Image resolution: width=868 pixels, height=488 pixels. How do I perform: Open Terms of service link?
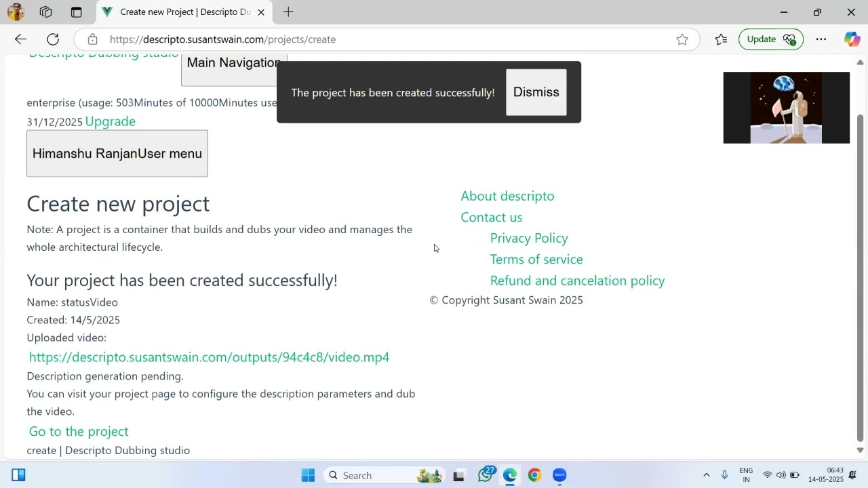coord(536,260)
